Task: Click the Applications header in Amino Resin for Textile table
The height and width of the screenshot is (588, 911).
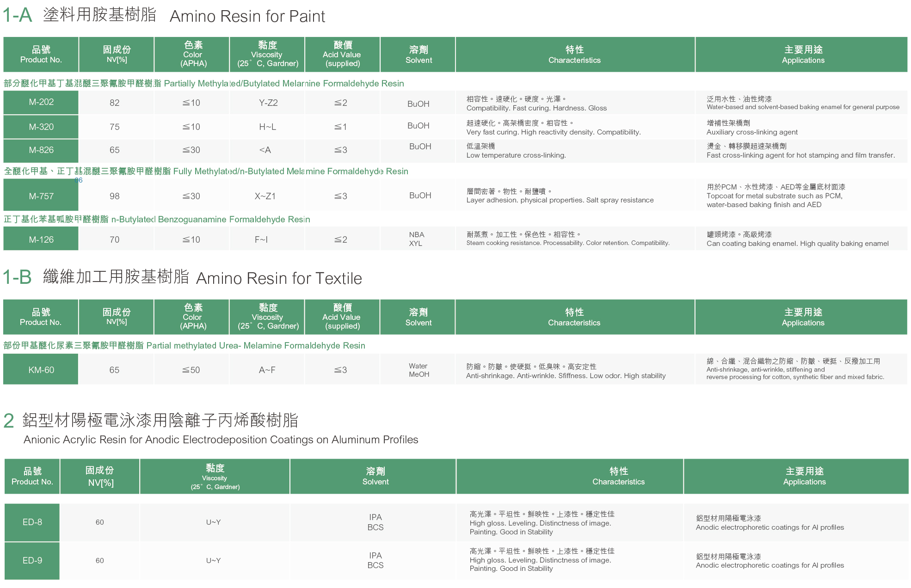Action: coord(803,317)
